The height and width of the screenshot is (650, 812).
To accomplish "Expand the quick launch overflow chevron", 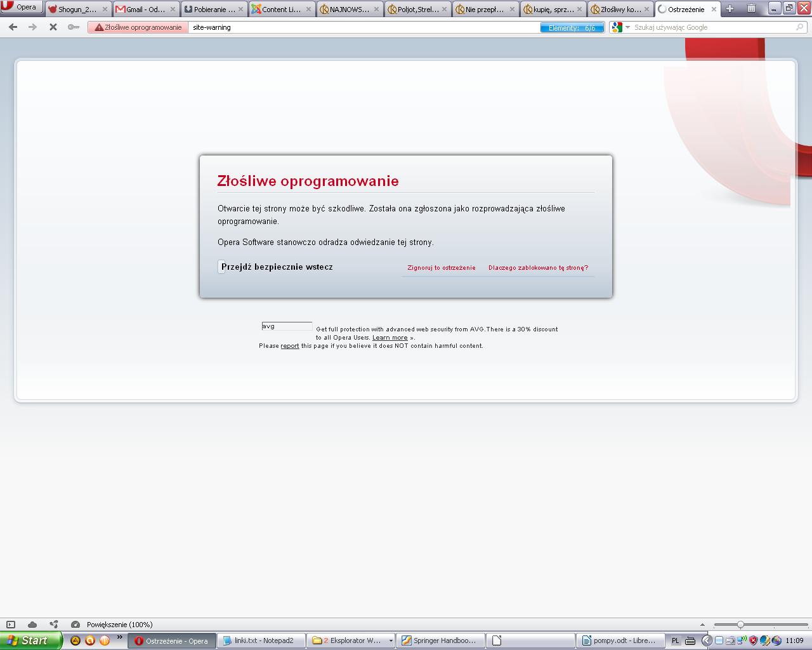I will [119, 637].
